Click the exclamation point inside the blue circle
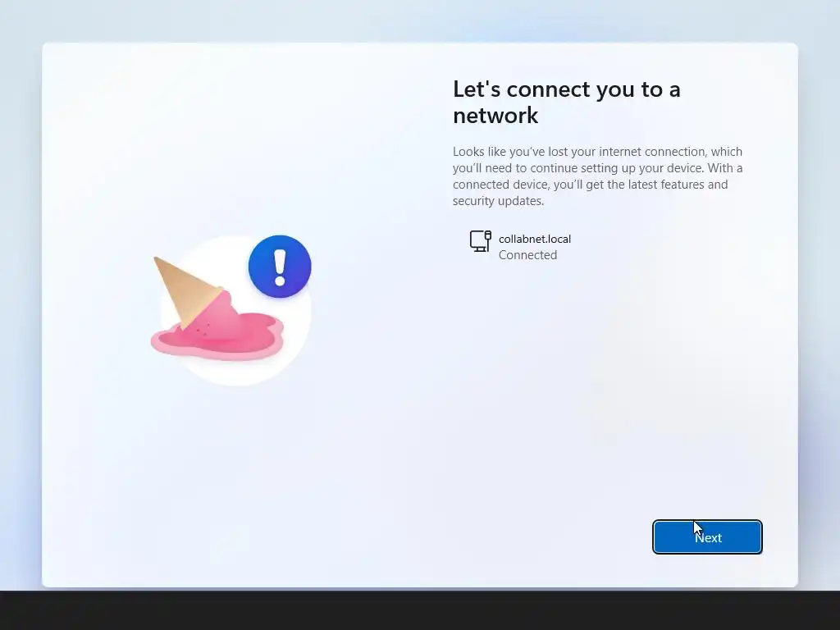Image resolution: width=840 pixels, height=630 pixels. (x=280, y=267)
